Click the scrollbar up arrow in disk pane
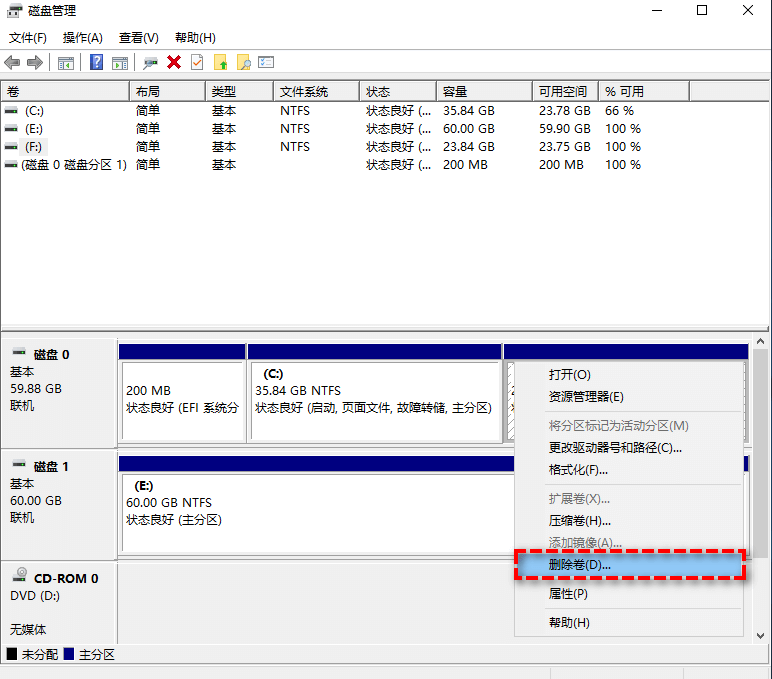This screenshot has height=679, width=772. 760,341
